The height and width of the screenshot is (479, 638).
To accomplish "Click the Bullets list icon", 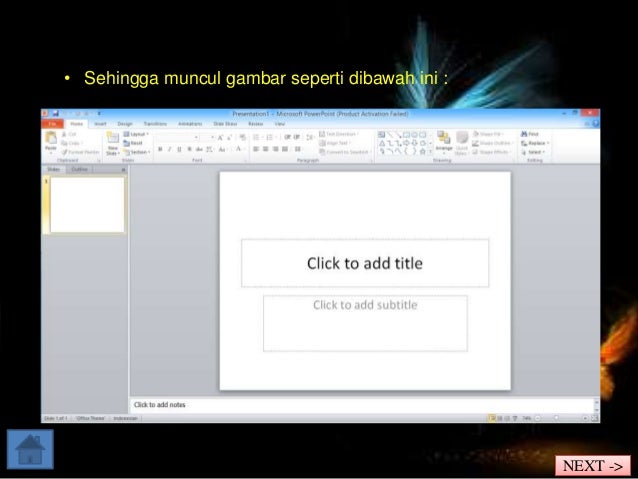I will [257, 138].
